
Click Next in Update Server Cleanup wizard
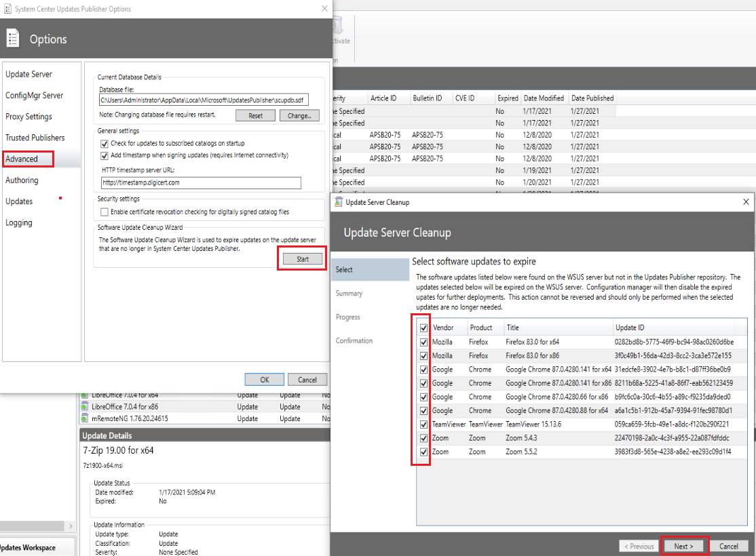683,547
